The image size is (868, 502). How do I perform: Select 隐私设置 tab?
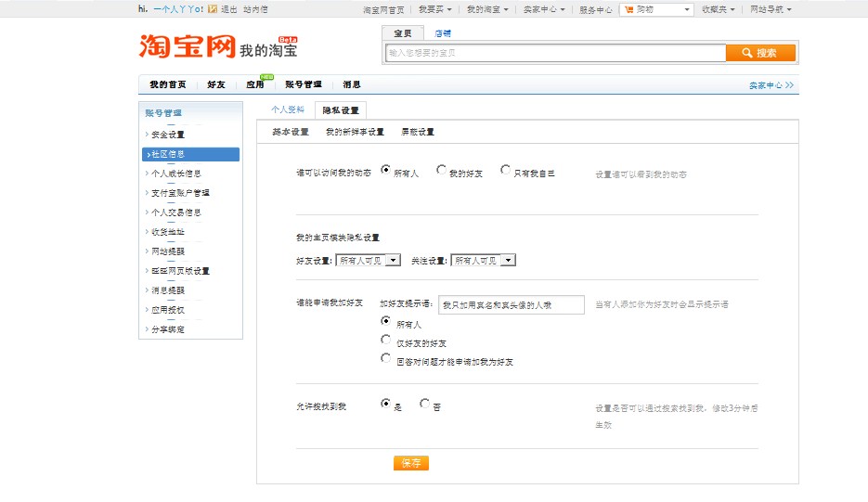pos(341,110)
